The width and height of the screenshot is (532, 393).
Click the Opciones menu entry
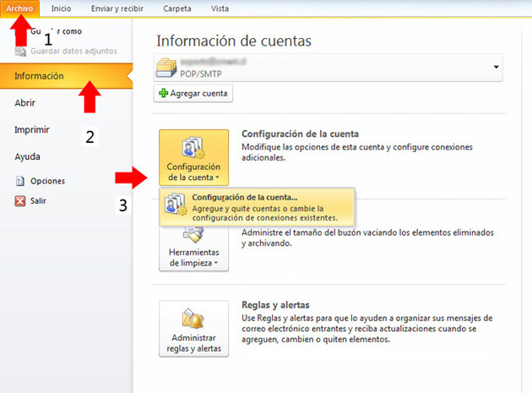[47, 181]
